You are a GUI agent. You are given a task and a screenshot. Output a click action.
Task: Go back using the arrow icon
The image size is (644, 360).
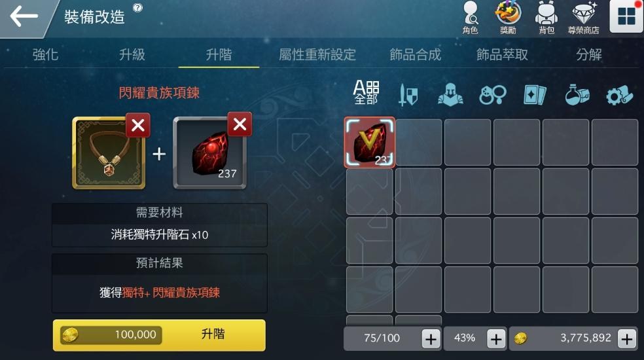pos(24,16)
